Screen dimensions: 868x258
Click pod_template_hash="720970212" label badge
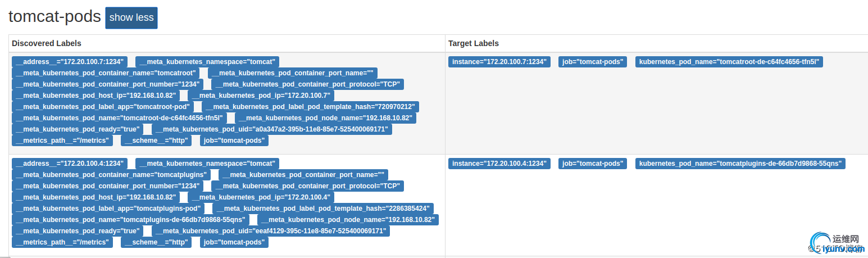pos(311,107)
